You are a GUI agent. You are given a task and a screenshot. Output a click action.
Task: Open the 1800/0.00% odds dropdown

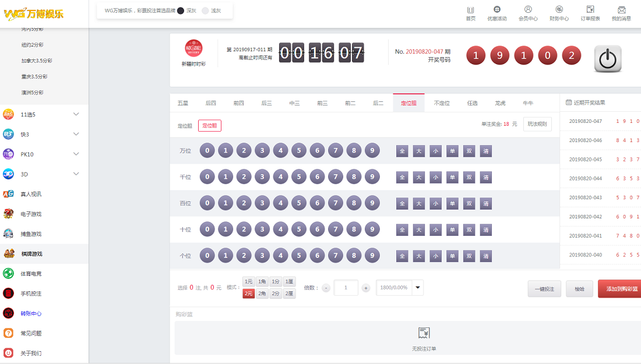417,288
